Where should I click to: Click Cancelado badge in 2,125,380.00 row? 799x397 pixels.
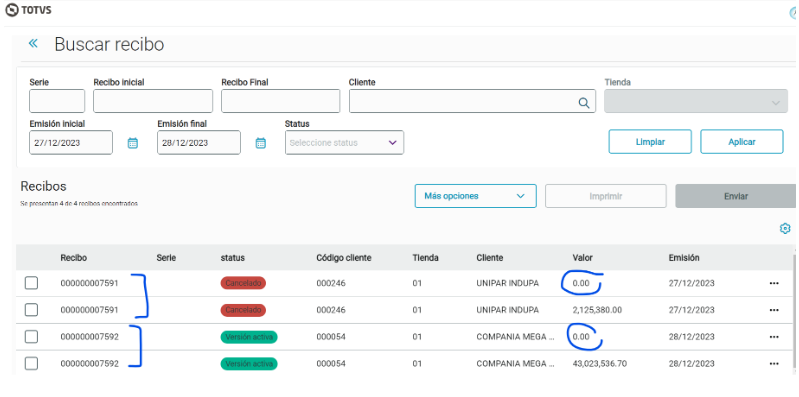243,310
